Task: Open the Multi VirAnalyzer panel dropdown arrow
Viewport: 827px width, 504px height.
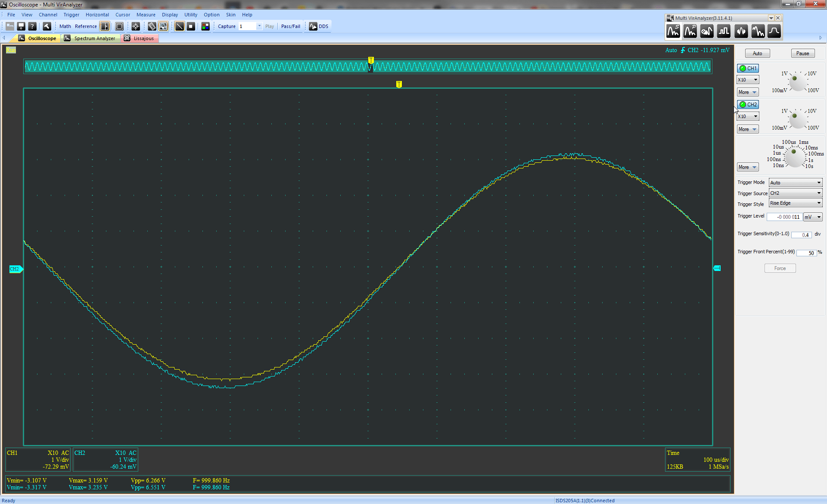Action: [771, 18]
